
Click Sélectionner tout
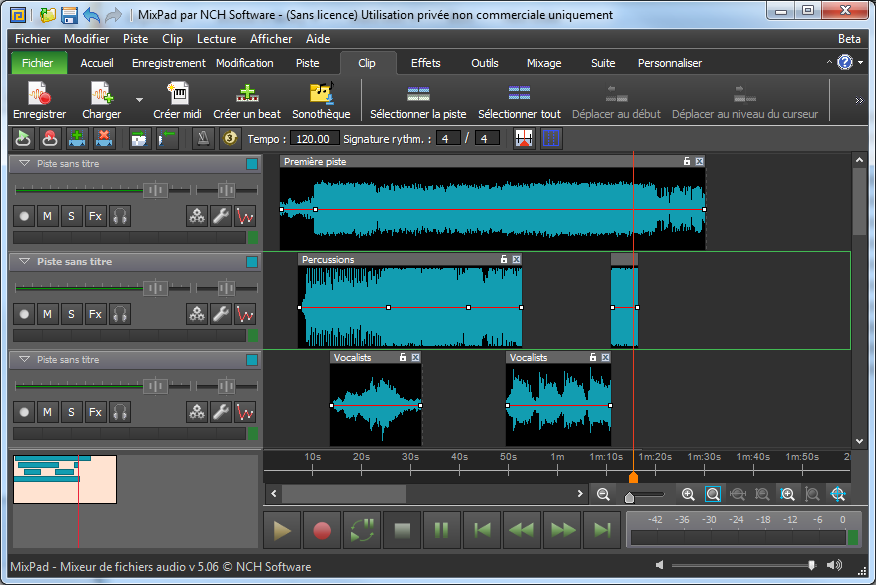(519, 101)
